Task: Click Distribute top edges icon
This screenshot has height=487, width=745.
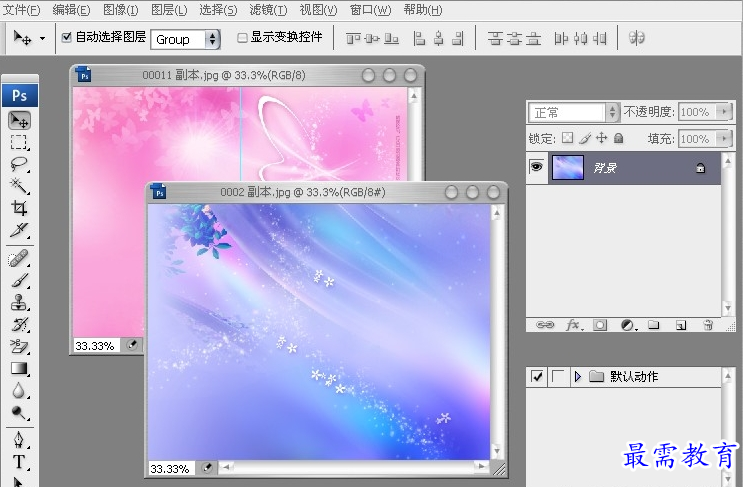Action: 495,38
